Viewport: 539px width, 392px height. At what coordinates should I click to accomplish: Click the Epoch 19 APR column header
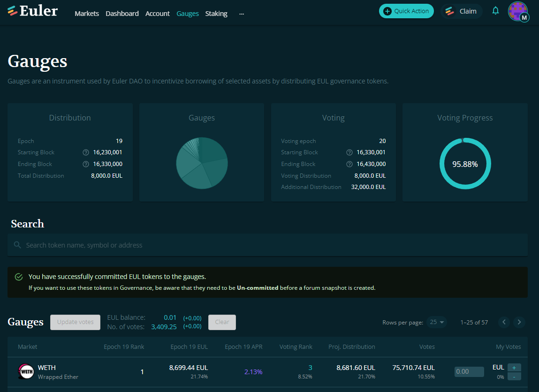[243, 347]
